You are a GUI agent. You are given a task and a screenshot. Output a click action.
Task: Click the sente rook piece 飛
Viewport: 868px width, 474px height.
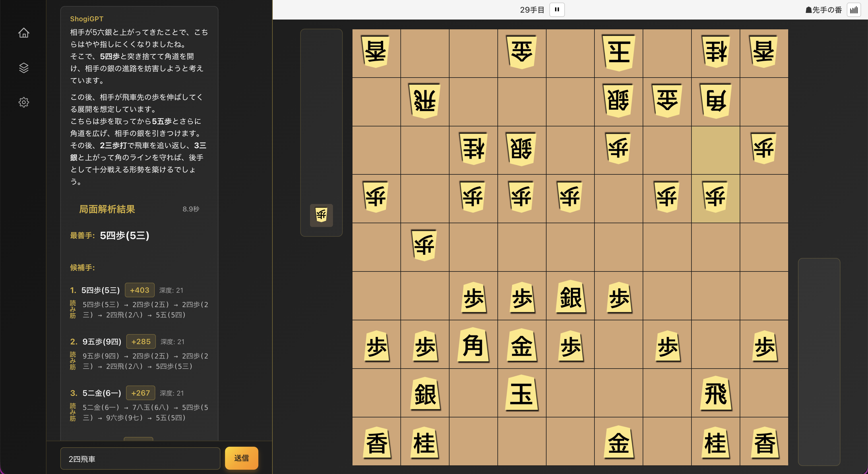click(x=715, y=394)
